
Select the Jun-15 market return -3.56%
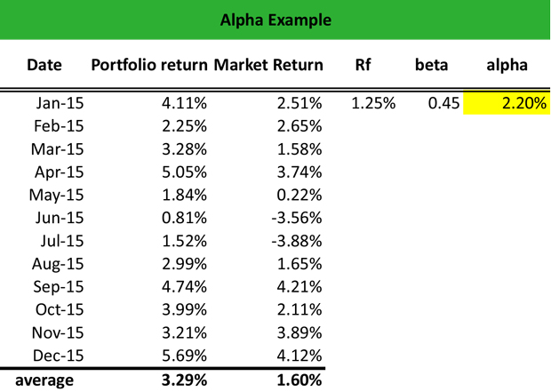(293, 218)
